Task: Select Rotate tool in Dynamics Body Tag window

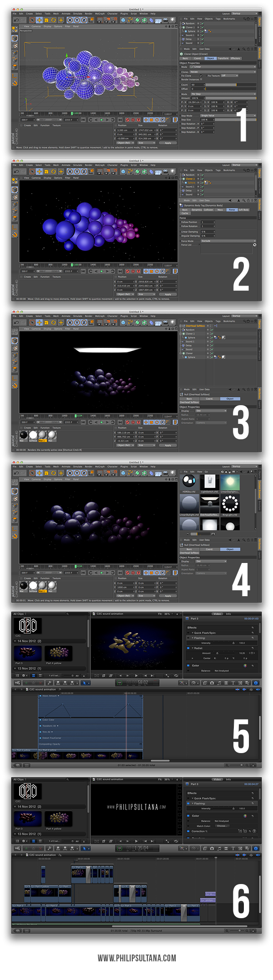Action: [x=53, y=171]
